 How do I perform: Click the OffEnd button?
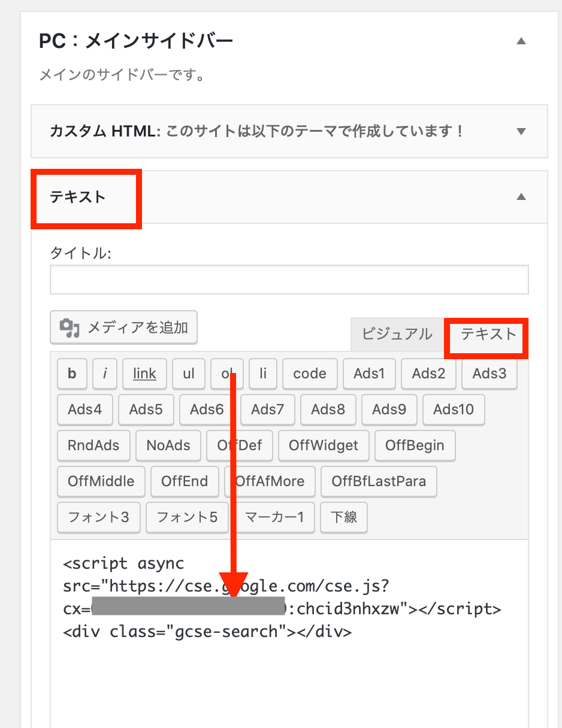coord(185,481)
